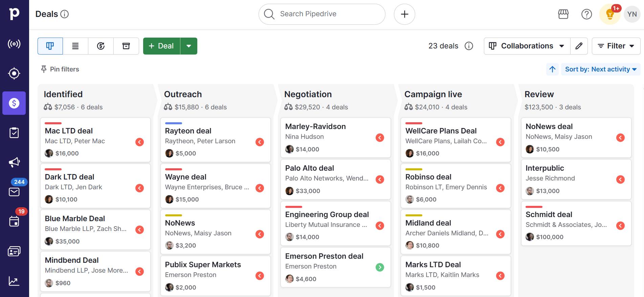Open YN account avatar menu
The image size is (644, 297).
click(632, 14)
